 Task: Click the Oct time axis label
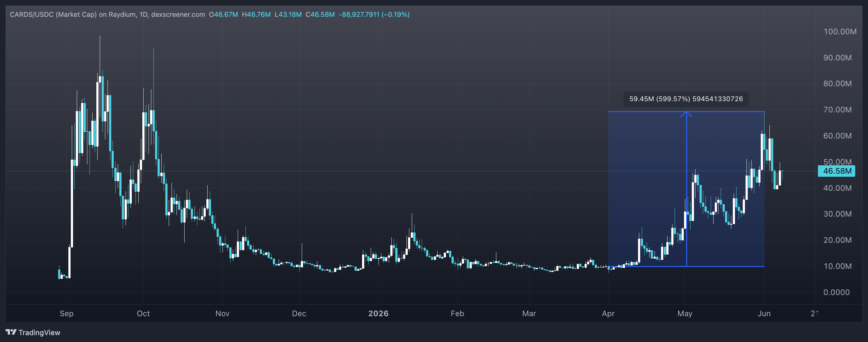click(143, 314)
